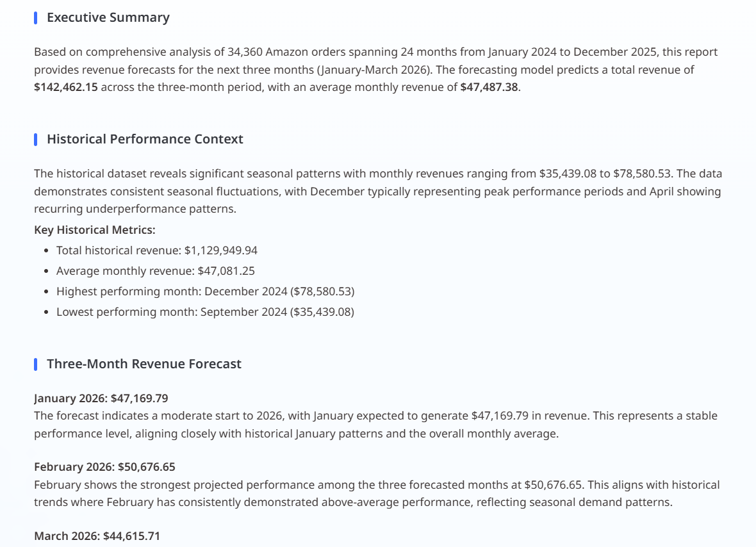Click the Three-Month Revenue Forecast heading

click(x=144, y=364)
